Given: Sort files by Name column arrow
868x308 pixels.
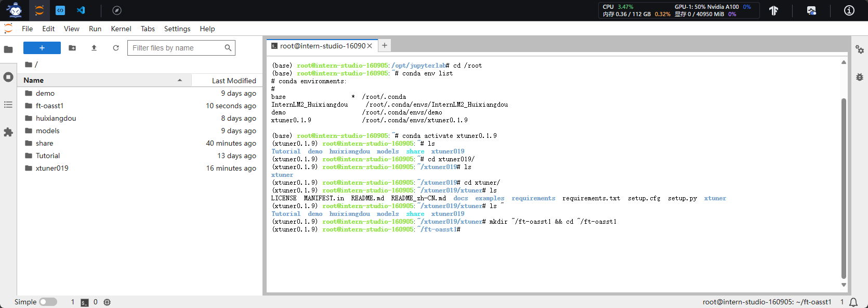Looking at the screenshot, I should click(180, 80).
